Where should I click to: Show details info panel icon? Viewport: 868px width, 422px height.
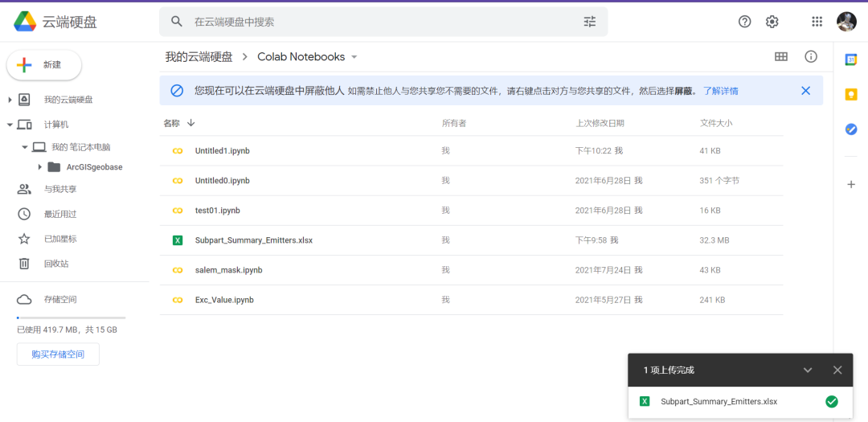click(x=811, y=56)
